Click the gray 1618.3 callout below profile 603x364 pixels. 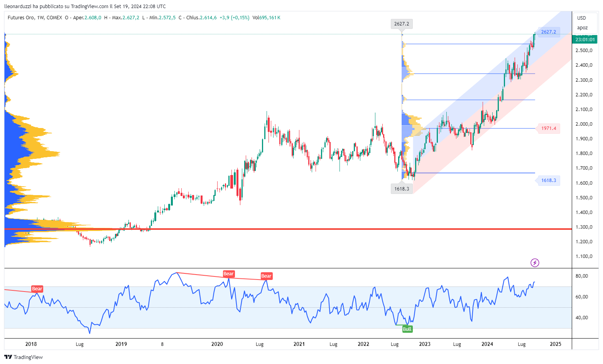pyautogui.click(x=402, y=189)
